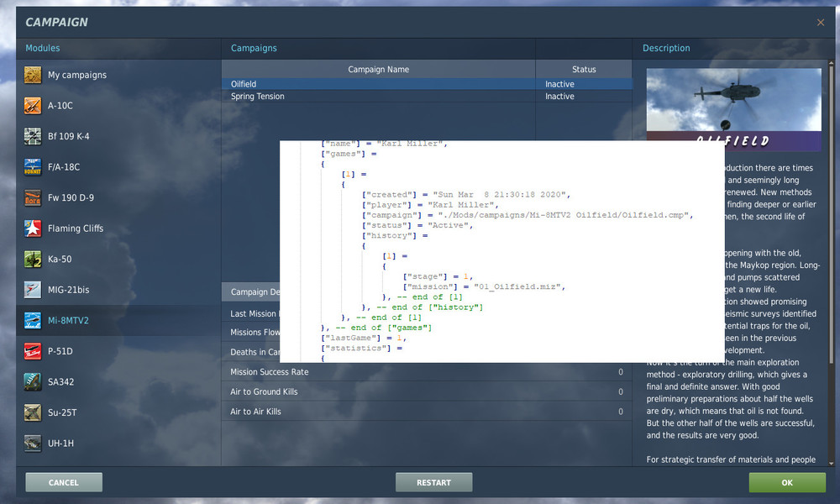
Task: Select the A-10C module label
Action: (x=60, y=106)
